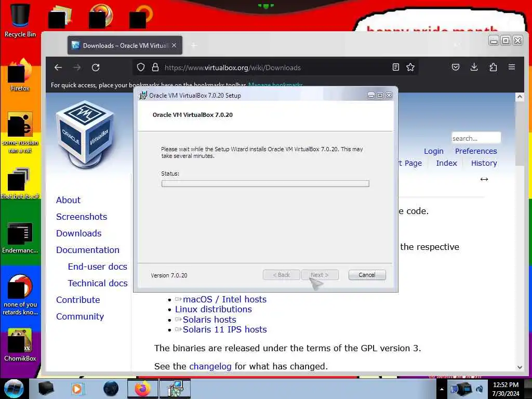Save page to Pocket
The width and height of the screenshot is (532, 399).
click(456, 67)
